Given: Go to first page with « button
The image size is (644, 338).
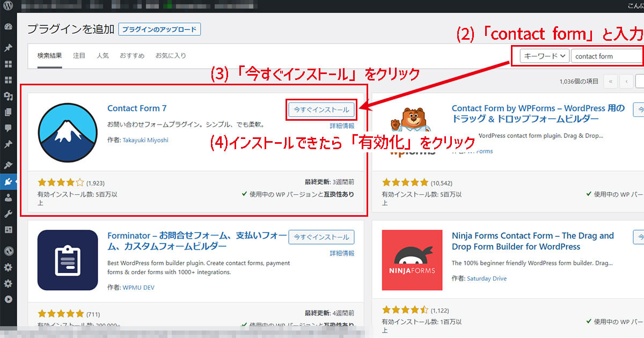Looking at the screenshot, I should click(610, 82).
